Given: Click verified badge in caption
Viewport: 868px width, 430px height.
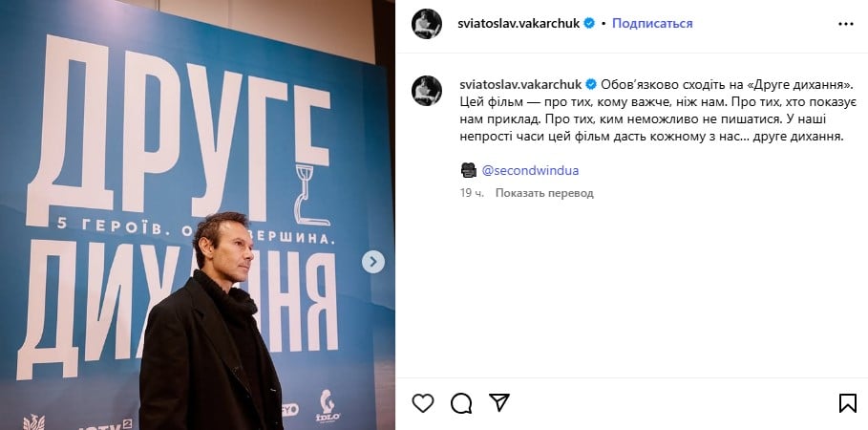Looking at the screenshot, I should pyautogui.click(x=591, y=84).
